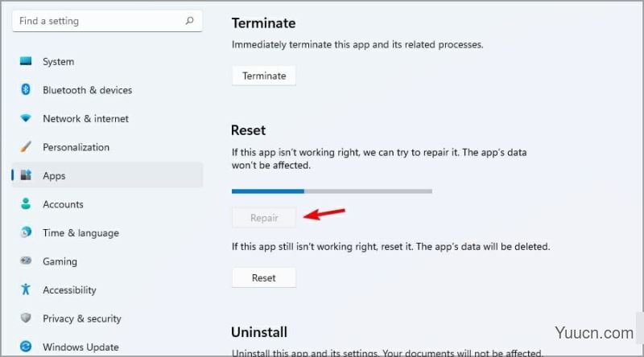Image resolution: width=644 pixels, height=357 pixels.
Task: Click the repair progress bar
Action: click(x=332, y=191)
